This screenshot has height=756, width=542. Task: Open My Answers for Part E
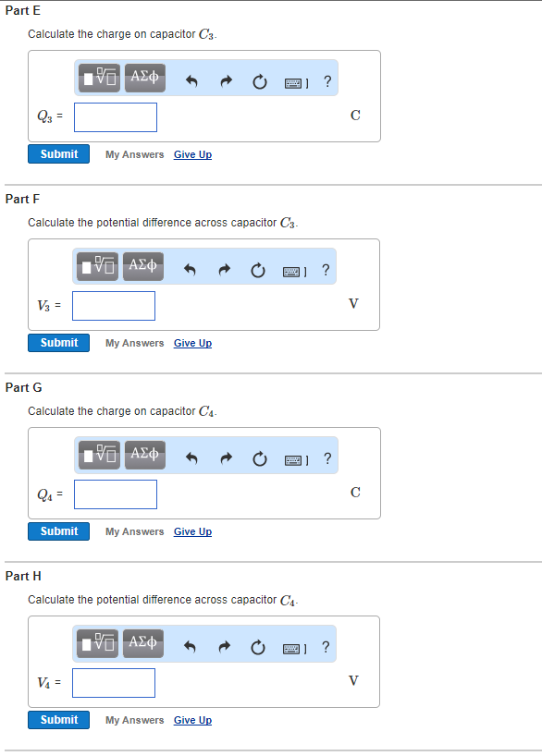[135, 154]
